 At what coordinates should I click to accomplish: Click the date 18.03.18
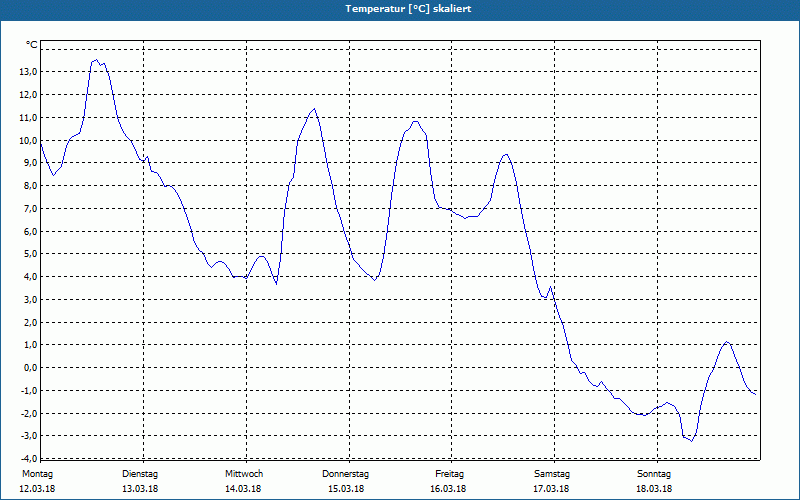pos(654,489)
